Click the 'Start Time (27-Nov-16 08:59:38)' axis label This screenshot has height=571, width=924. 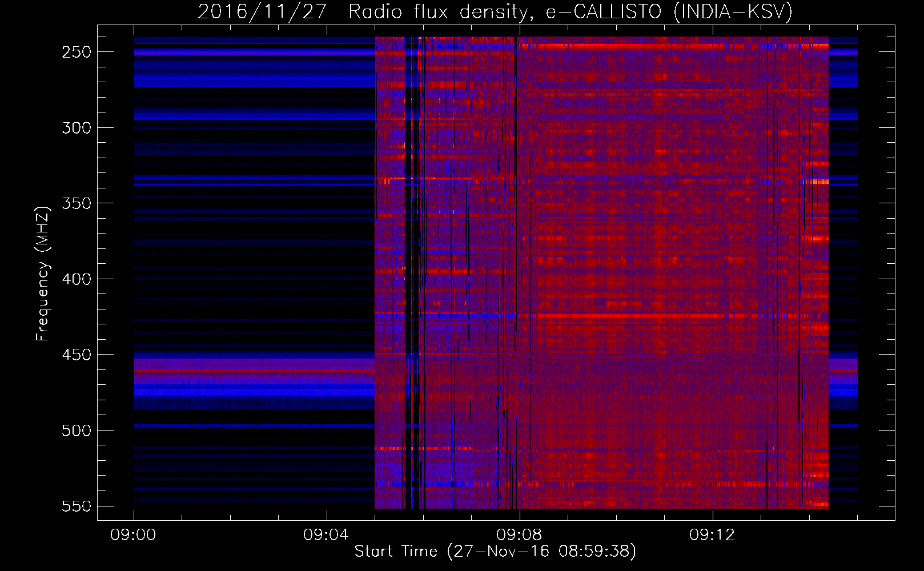pyautogui.click(x=495, y=552)
